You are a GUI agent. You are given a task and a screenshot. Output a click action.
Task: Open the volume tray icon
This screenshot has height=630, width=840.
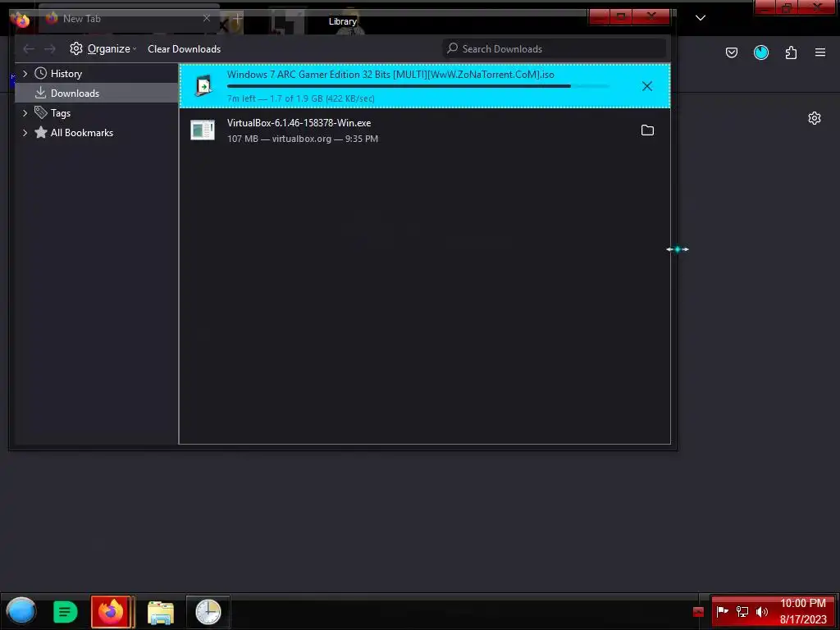coord(762,611)
